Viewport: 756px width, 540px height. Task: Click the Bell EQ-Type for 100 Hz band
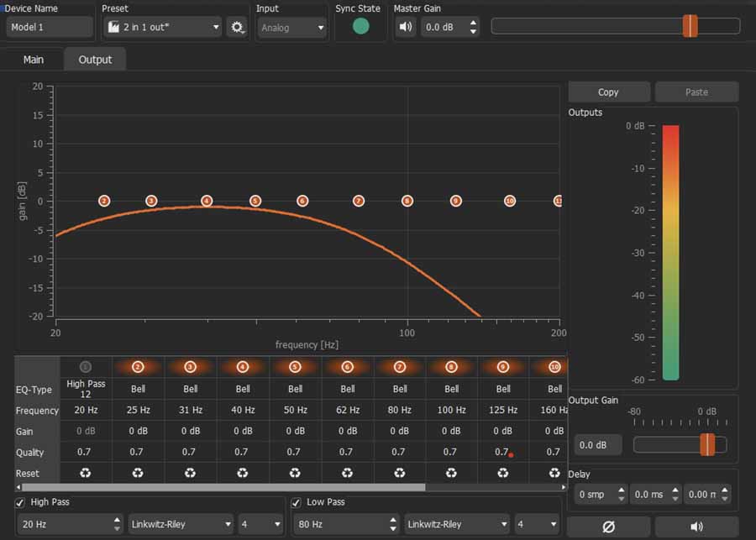pyautogui.click(x=452, y=389)
